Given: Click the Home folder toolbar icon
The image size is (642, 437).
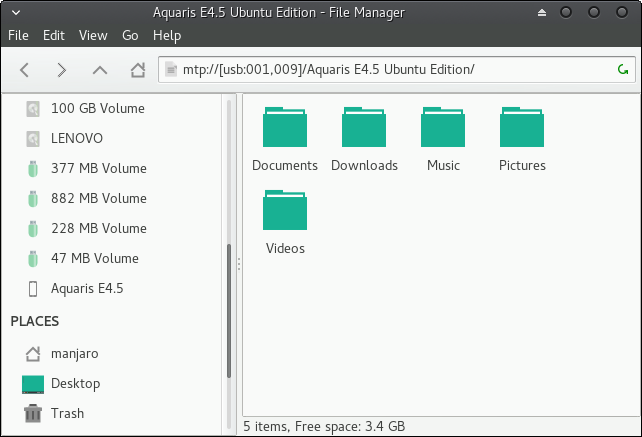Looking at the screenshot, I should click(x=138, y=70).
